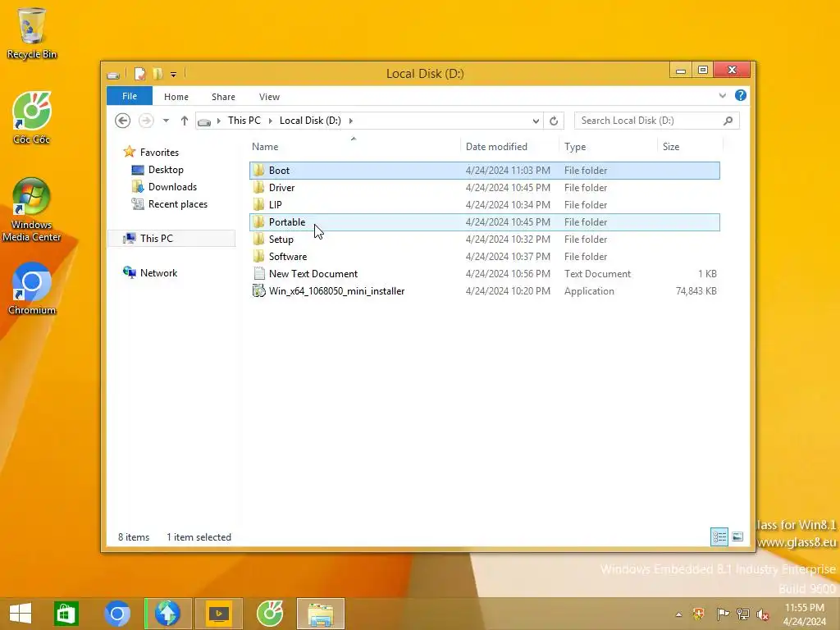
Task: Expand the ribbon with the chevron arrow
Action: click(x=722, y=96)
